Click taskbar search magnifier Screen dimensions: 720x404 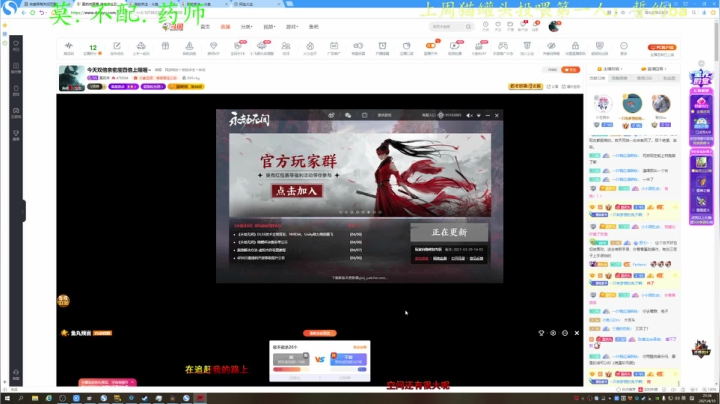point(21,398)
